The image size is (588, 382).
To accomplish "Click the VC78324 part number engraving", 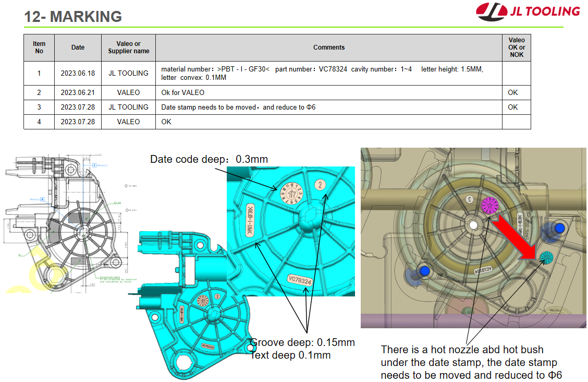I will [300, 280].
